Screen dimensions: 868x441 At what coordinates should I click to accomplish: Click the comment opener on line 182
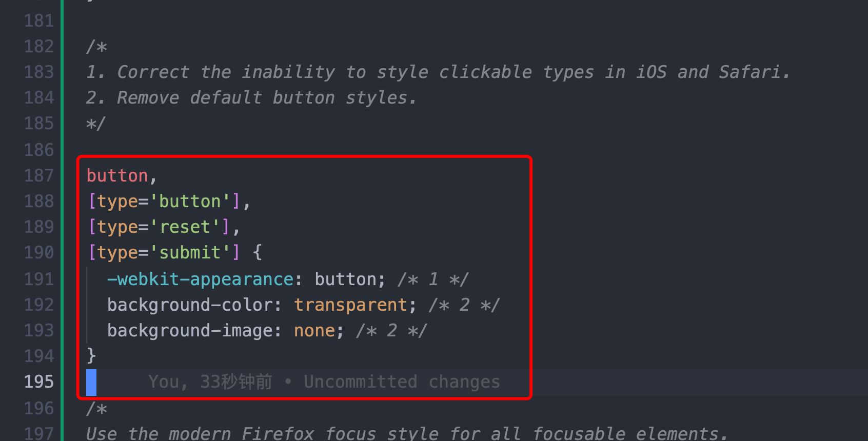tap(96, 47)
